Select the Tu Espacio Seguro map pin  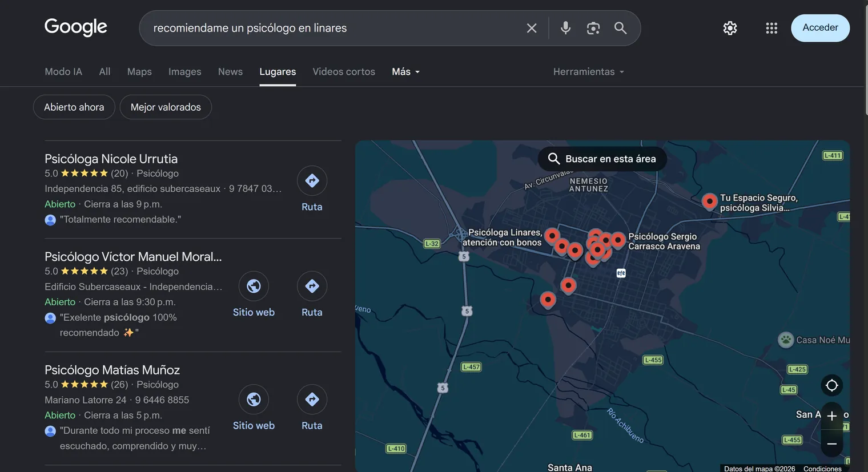tap(709, 201)
